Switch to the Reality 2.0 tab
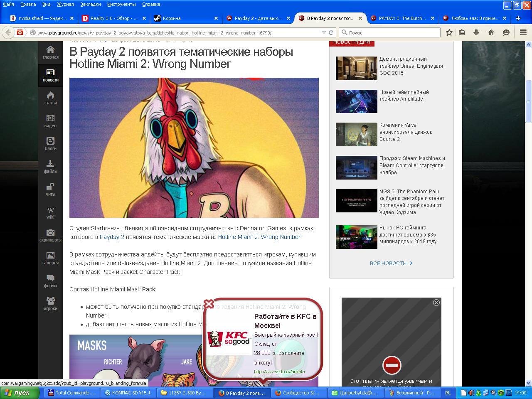Screen dimensions: 532x399 tap(114, 18)
